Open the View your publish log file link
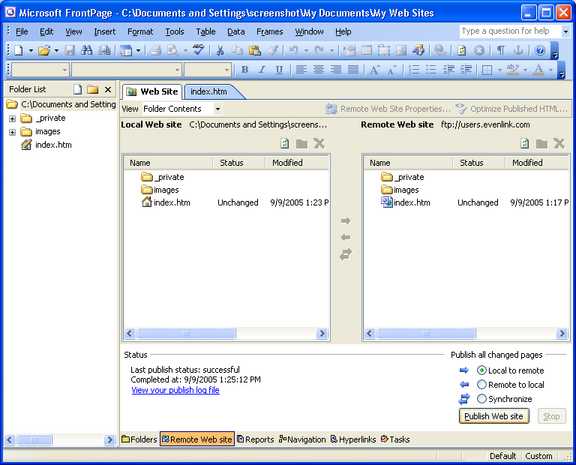The height and width of the screenshot is (465, 576). tap(175, 390)
